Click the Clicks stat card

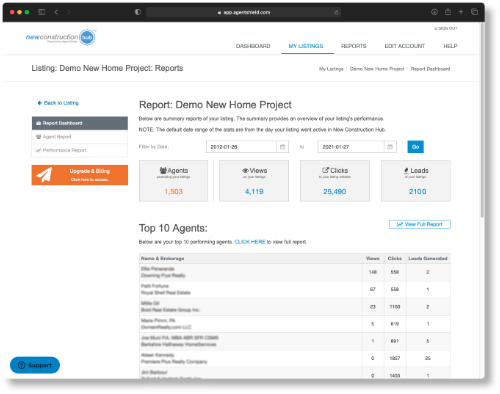tap(335, 181)
